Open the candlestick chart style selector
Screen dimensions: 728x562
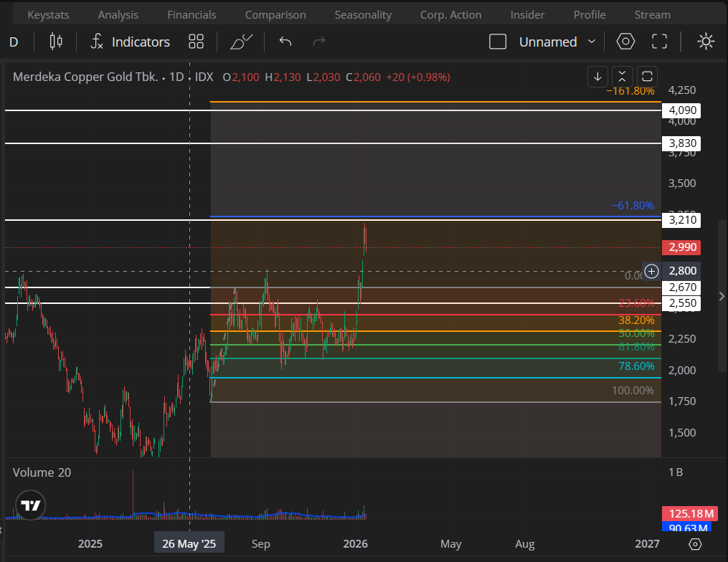point(56,42)
